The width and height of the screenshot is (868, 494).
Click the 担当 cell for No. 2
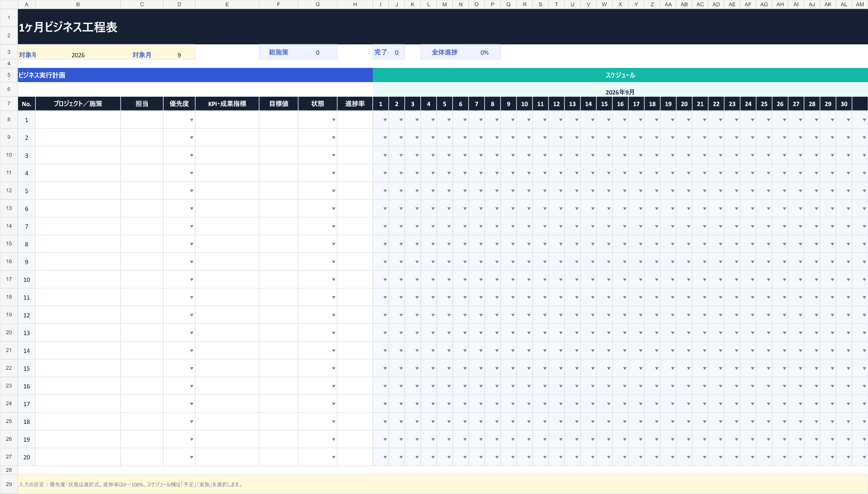click(x=142, y=138)
